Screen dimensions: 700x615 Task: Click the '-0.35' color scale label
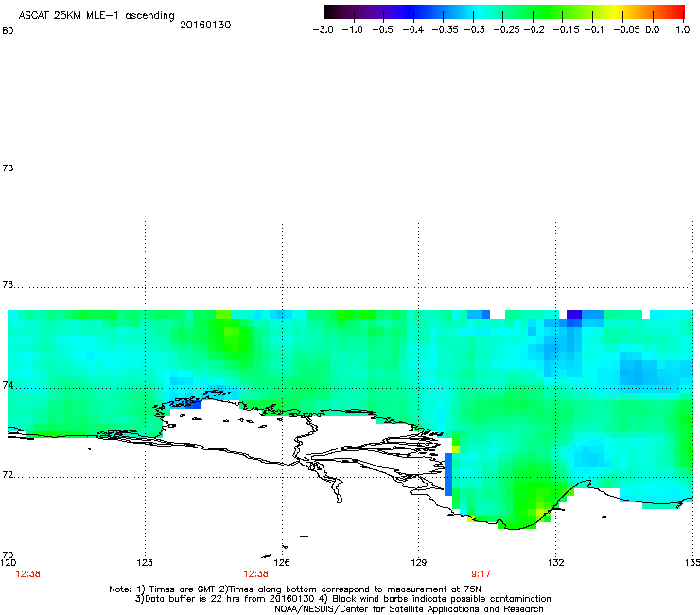pyautogui.click(x=446, y=30)
